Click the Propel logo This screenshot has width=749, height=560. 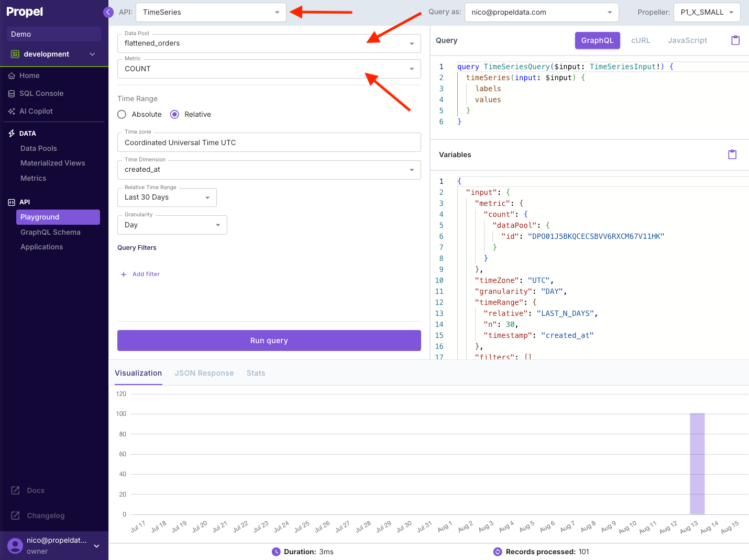tap(25, 12)
